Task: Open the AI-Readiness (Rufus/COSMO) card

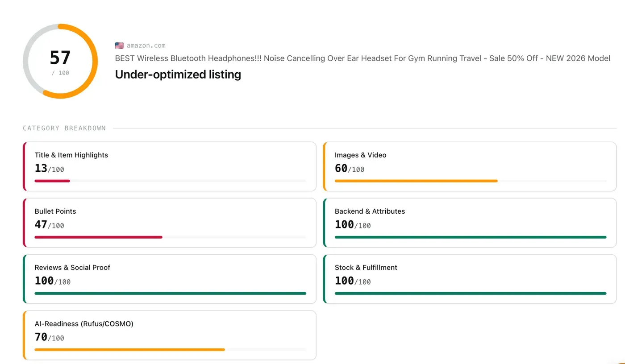Action: tap(170, 335)
